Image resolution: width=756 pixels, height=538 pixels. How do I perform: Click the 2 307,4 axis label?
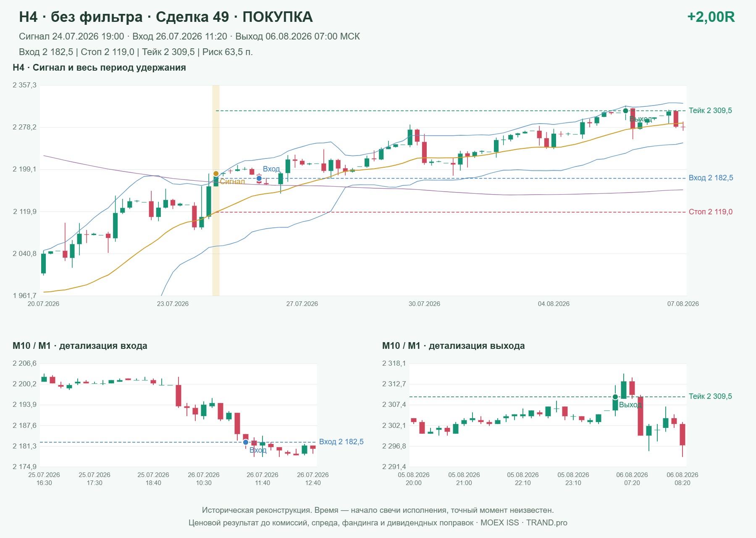point(394,405)
